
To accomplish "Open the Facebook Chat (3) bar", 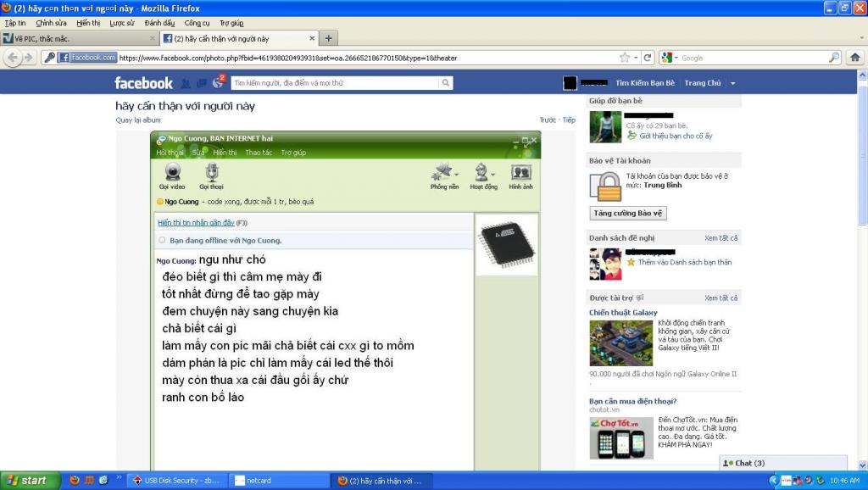I will pyautogui.click(x=782, y=463).
